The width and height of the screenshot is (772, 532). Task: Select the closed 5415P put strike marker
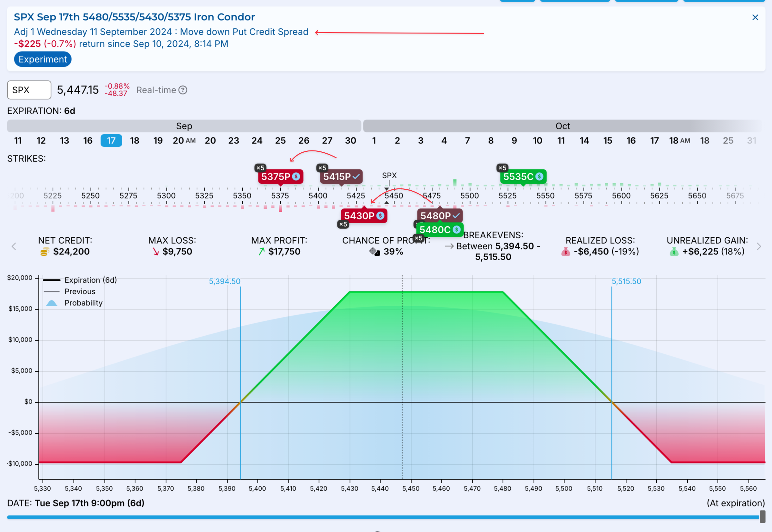341,177
